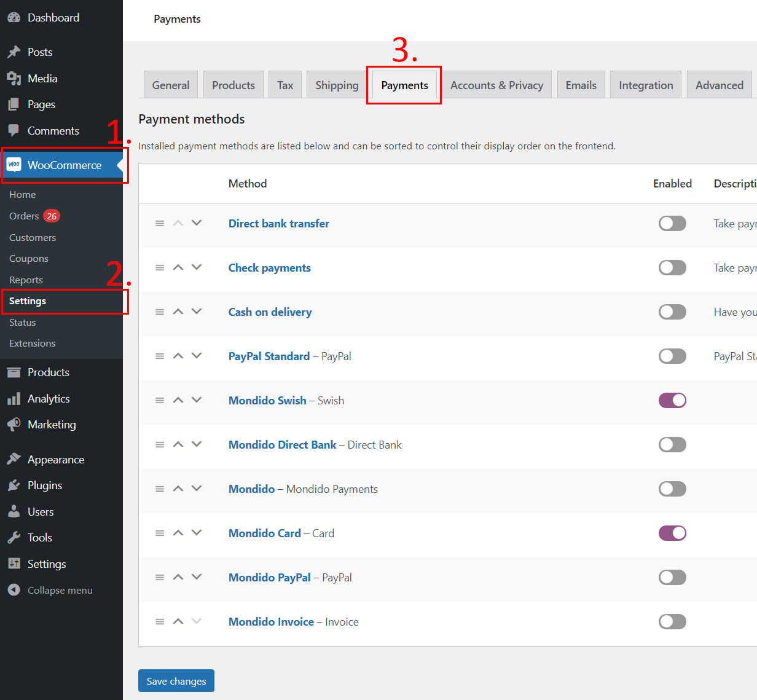Viewport: 757px width, 700px height.
Task: Switch to the Advanced settings tab
Action: click(x=720, y=85)
